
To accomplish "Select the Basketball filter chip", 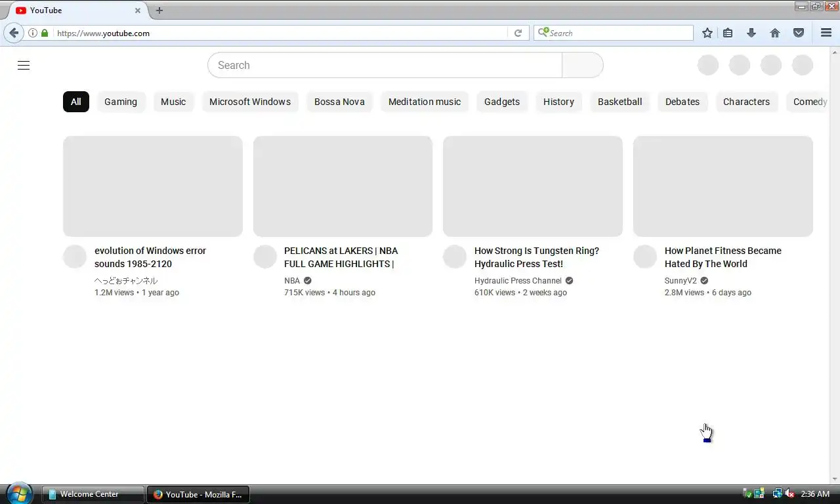I will 619,102.
